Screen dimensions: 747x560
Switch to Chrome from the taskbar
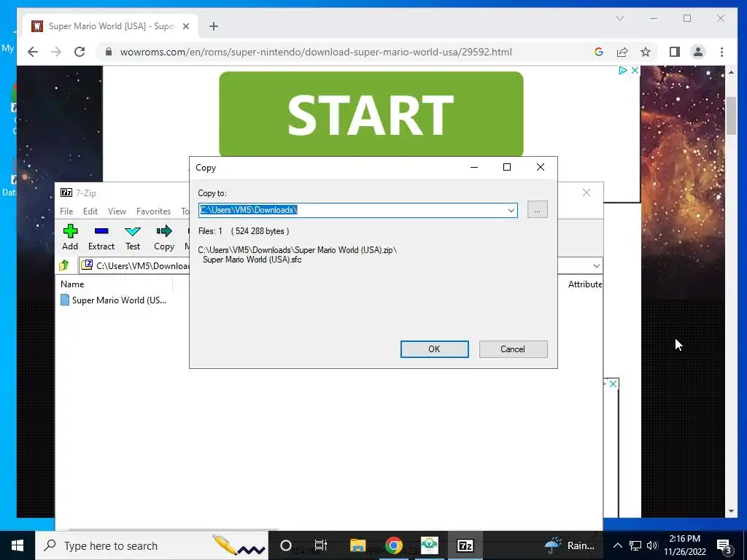(393, 545)
